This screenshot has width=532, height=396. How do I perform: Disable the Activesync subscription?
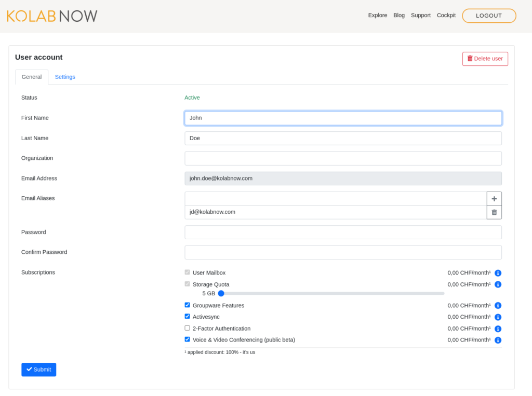187,316
